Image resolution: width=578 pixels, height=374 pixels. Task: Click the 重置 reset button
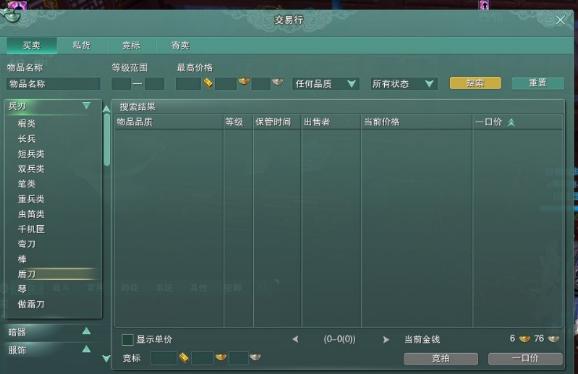[x=538, y=83]
